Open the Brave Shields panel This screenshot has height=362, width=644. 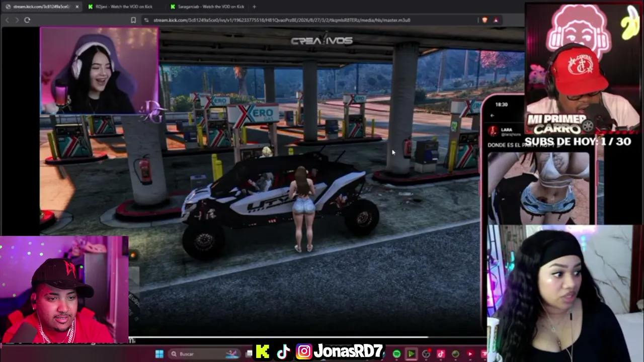click(485, 20)
